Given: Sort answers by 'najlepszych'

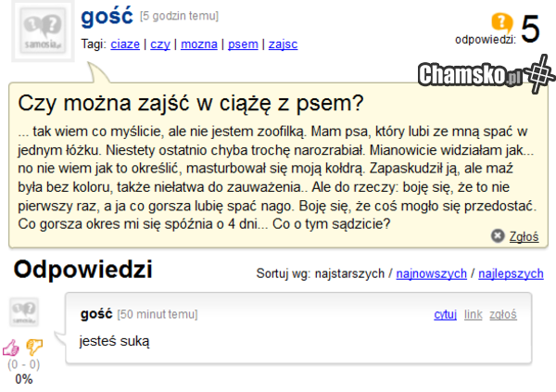Looking at the screenshot, I should 511,274.
